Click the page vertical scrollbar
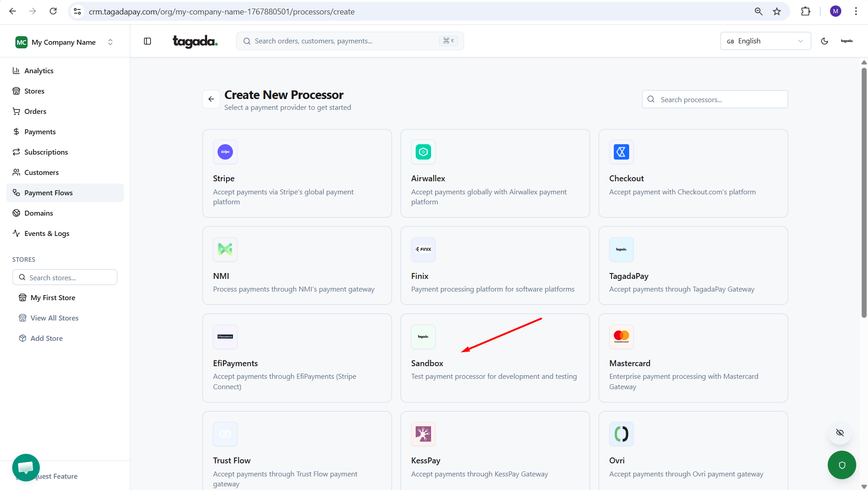Screen dimensions: 868x490 tap(863, 190)
